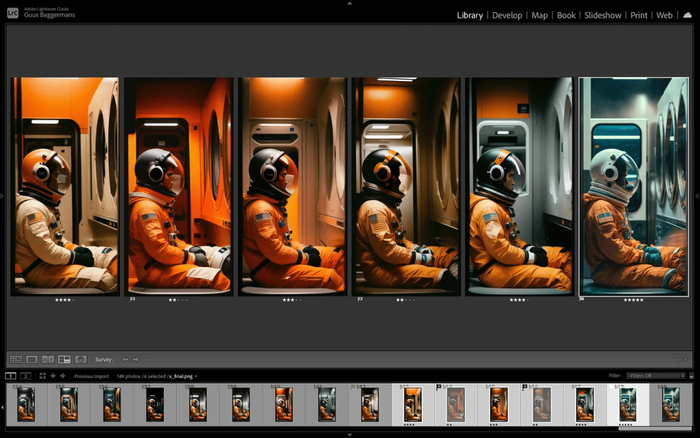Switch to Loupe view
This screenshot has height=438, width=700.
[31, 359]
